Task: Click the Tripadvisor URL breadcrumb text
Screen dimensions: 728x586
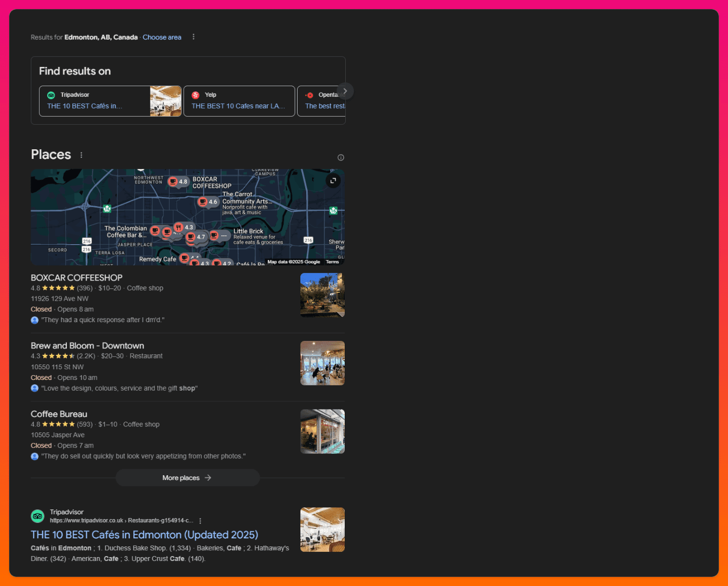Action: 122,521
